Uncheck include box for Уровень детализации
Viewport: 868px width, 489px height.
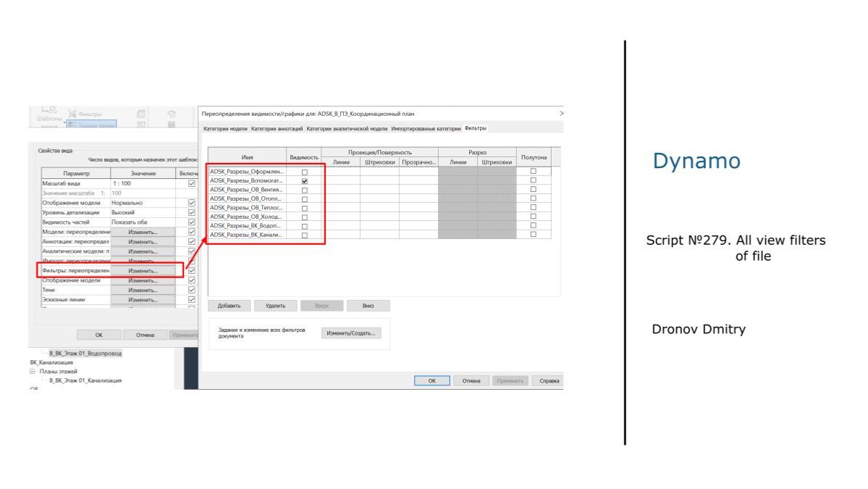point(192,213)
